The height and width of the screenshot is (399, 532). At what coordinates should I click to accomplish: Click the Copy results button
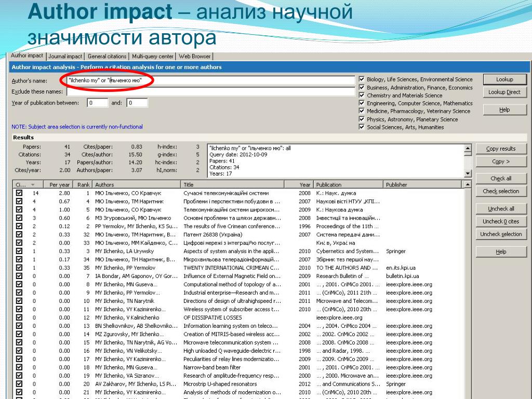point(501,149)
